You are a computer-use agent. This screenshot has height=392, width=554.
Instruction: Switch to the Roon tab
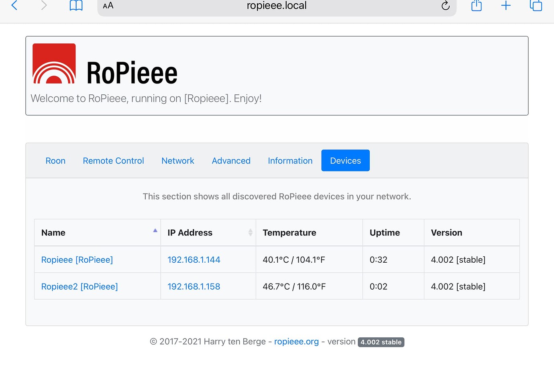[x=55, y=160]
